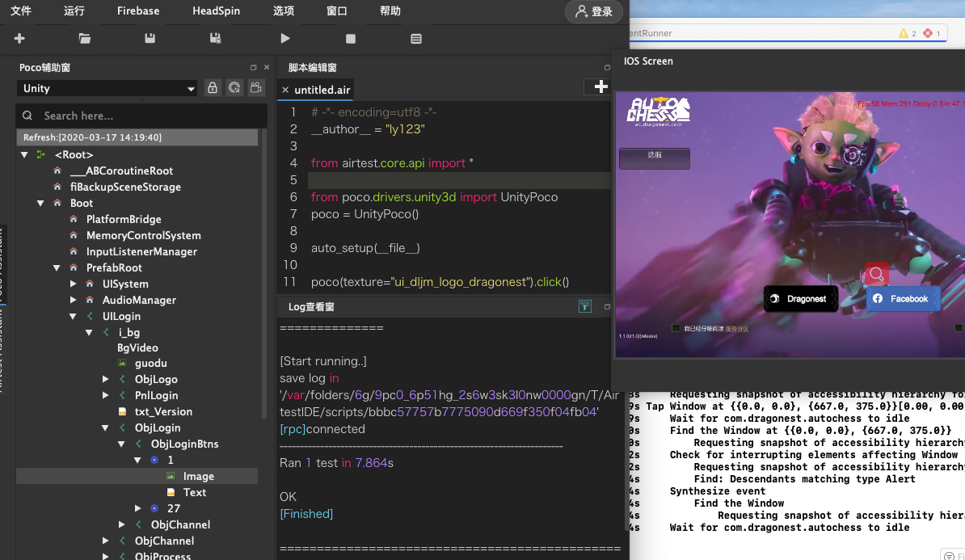Click the Dragonest login button
Screen dimensions: 965x560
801,298
